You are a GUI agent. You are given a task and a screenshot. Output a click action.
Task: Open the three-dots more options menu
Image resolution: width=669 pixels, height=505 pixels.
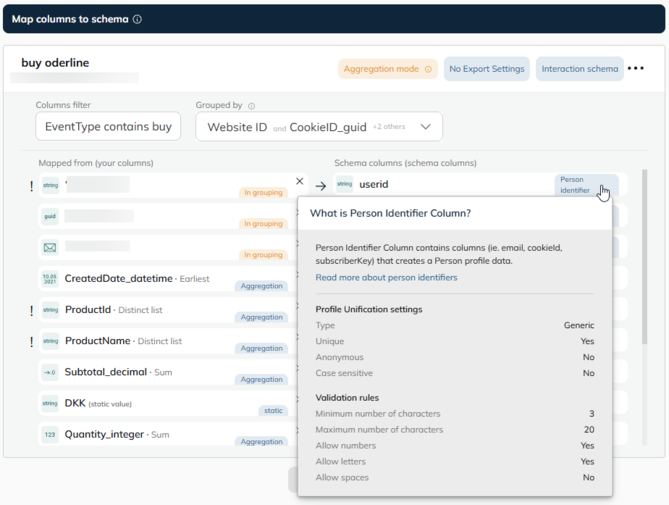(636, 68)
